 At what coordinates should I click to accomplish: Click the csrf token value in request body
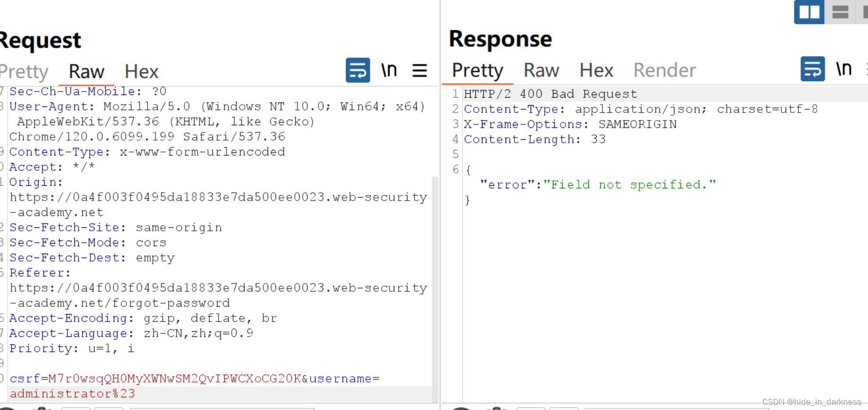tap(175, 378)
